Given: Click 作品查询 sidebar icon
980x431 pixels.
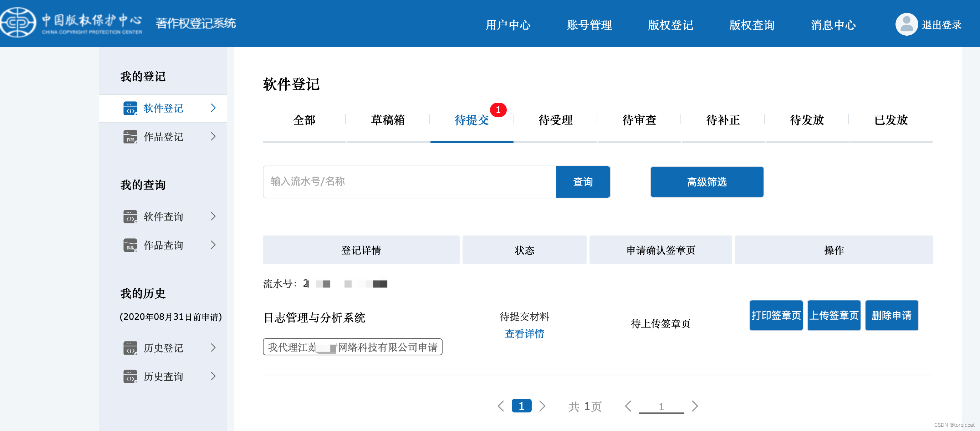Looking at the screenshot, I should click(x=130, y=245).
